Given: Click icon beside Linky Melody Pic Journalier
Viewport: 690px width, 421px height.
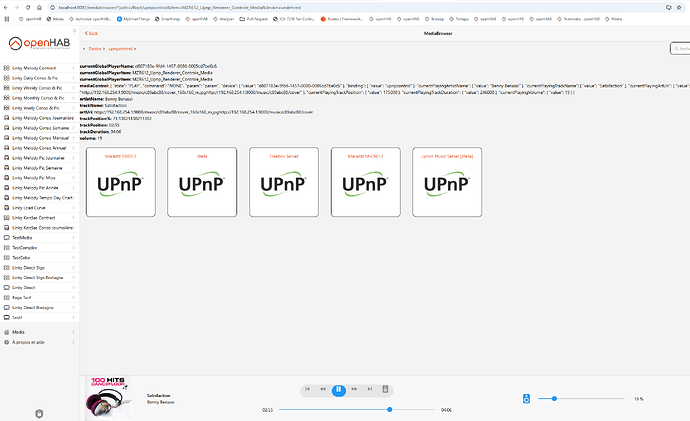Looking at the screenshot, I should point(7,158).
